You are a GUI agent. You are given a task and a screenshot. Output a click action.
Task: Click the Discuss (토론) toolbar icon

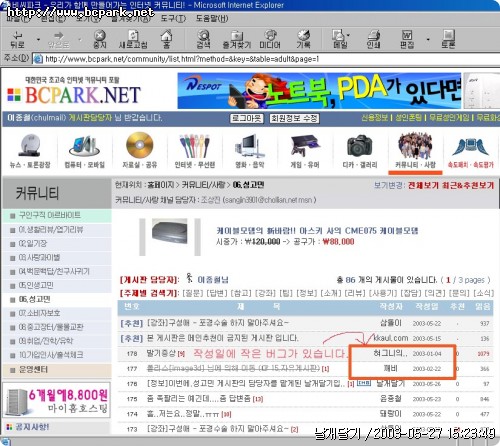pos(448,39)
